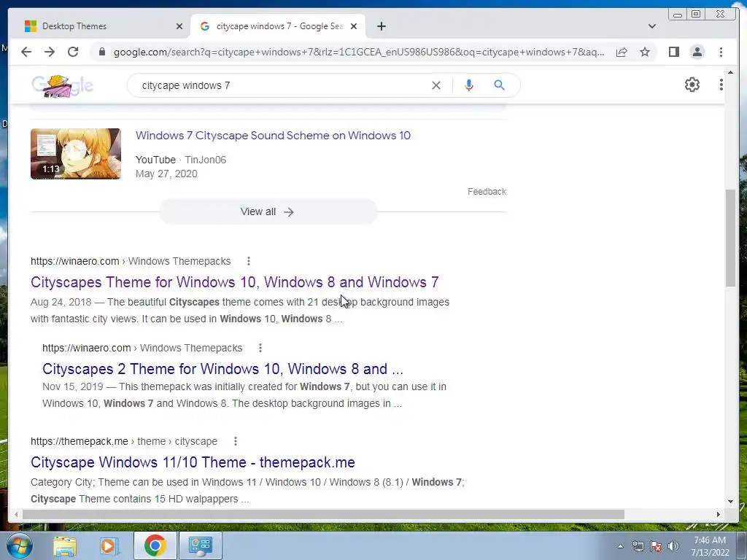Viewport: 747px width, 560px height.
Task: Clear the Google search box text
Action: [x=436, y=85]
